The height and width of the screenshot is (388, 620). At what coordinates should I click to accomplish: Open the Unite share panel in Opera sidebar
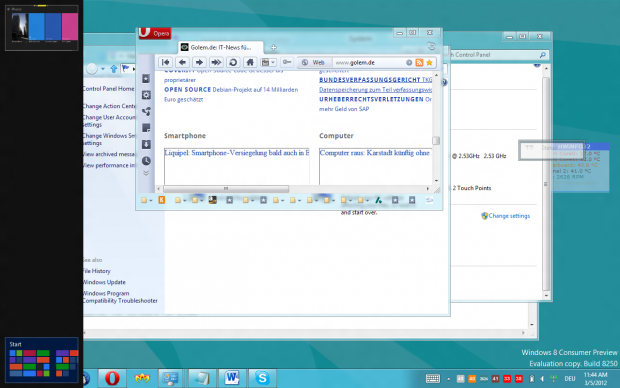(x=146, y=112)
